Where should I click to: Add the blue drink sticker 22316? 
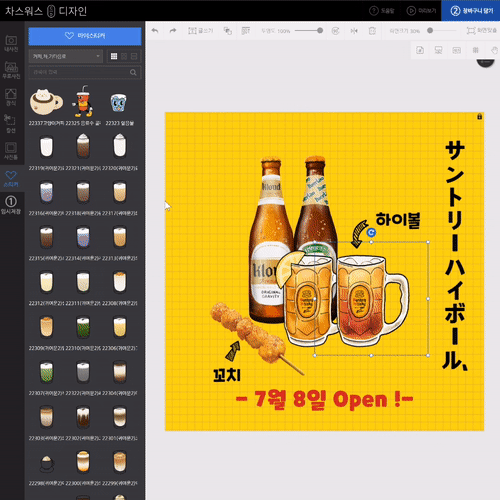[x=46, y=191]
